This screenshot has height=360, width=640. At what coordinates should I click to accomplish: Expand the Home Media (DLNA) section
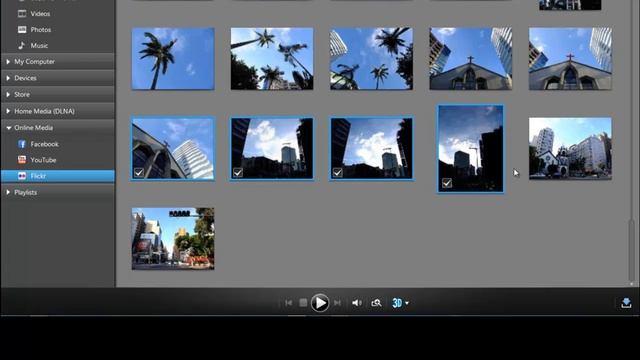pyautogui.click(x=58, y=111)
